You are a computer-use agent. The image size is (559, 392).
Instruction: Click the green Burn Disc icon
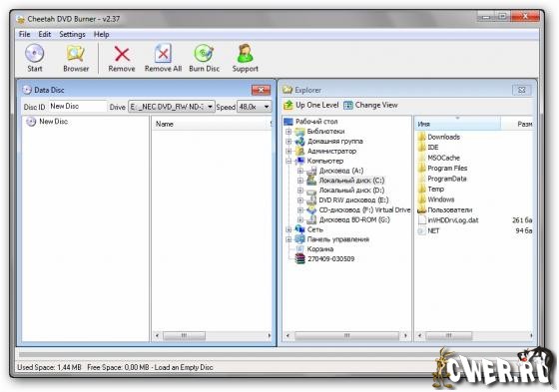(204, 54)
